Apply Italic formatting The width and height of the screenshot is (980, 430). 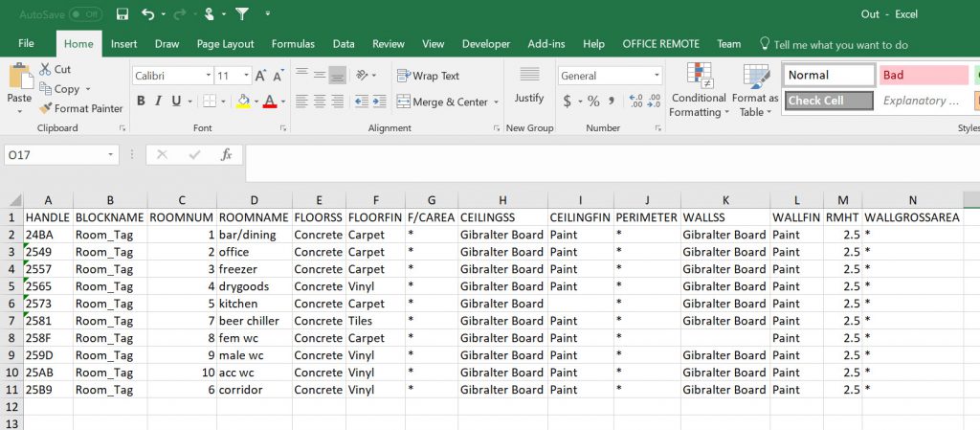point(158,102)
